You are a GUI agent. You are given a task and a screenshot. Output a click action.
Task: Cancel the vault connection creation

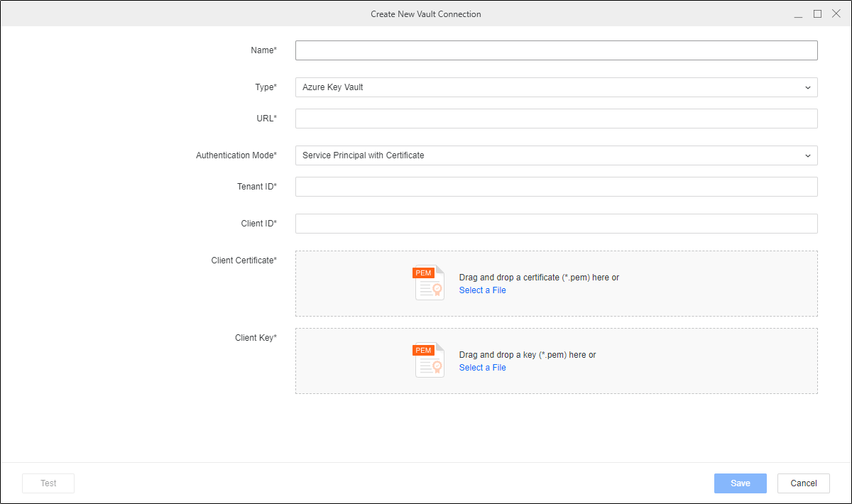point(803,483)
